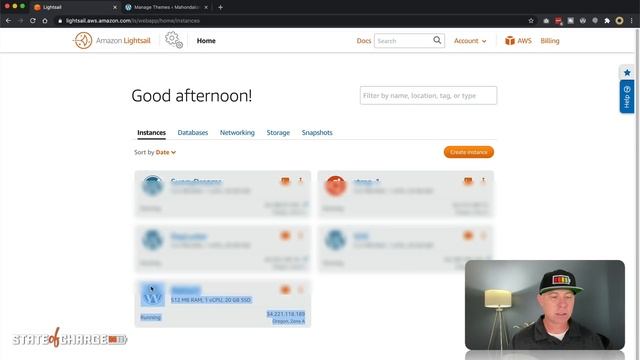Image resolution: width=640 pixels, height=360 pixels.
Task: Open terminal icon on highlighted bottom instance
Action: point(285,290)
